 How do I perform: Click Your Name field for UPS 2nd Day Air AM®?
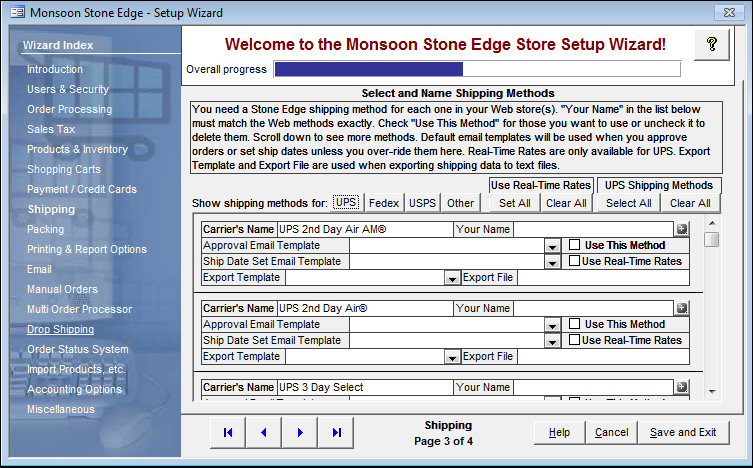(594, 229)
